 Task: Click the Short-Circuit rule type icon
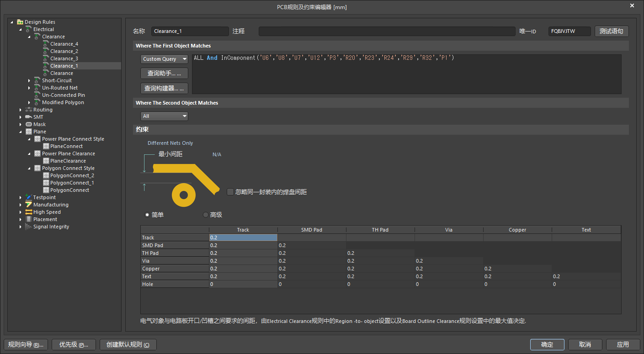[x=37, y=80]
